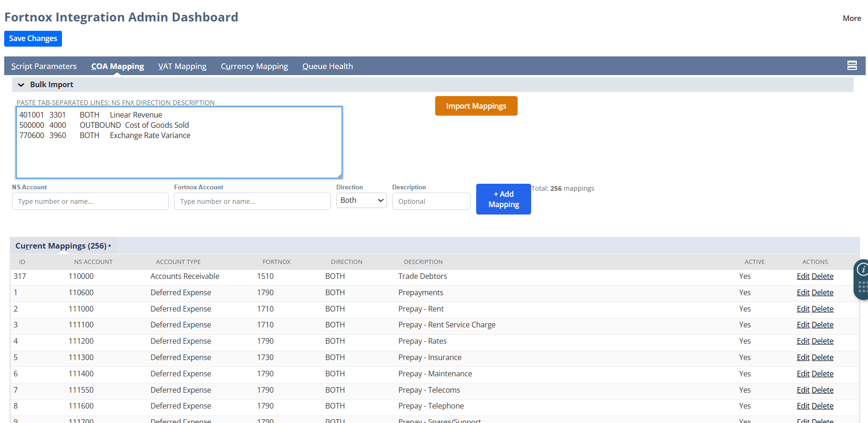The width and height of the screenshot is (868, 423).
Task: Click the 'Accounts Receivable' account type cell
Action: point(185,276)
